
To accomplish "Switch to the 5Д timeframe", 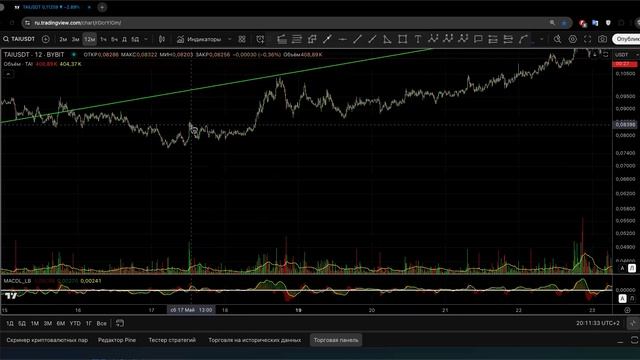I will tap(135, 39).
